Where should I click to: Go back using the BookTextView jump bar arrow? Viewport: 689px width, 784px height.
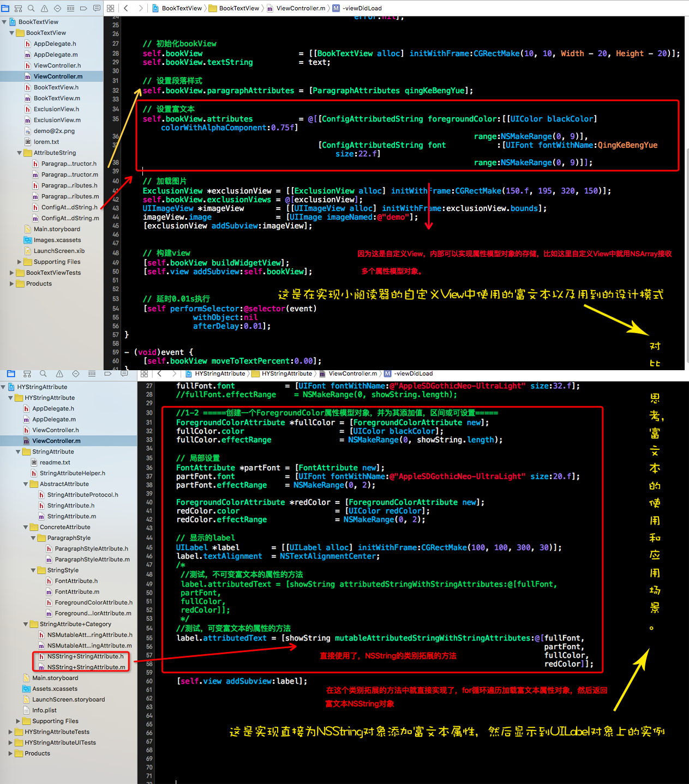tap(126, 8)
